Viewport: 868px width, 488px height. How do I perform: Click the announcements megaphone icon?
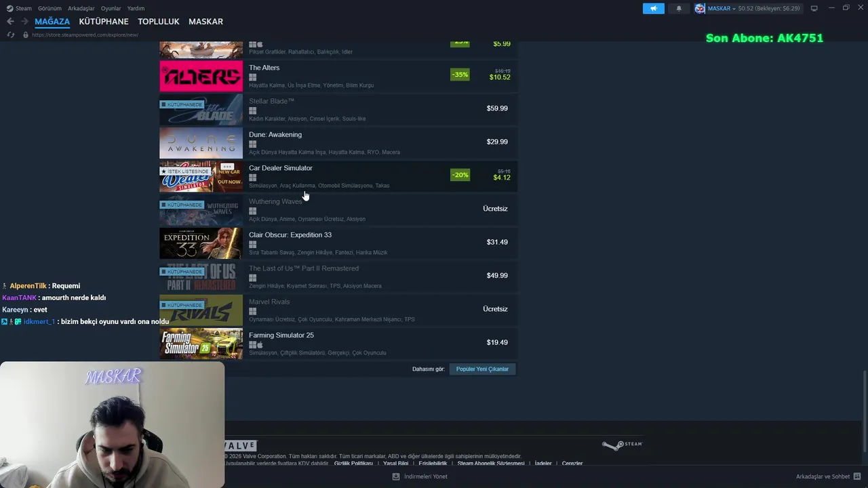click(x=654, y=8)
